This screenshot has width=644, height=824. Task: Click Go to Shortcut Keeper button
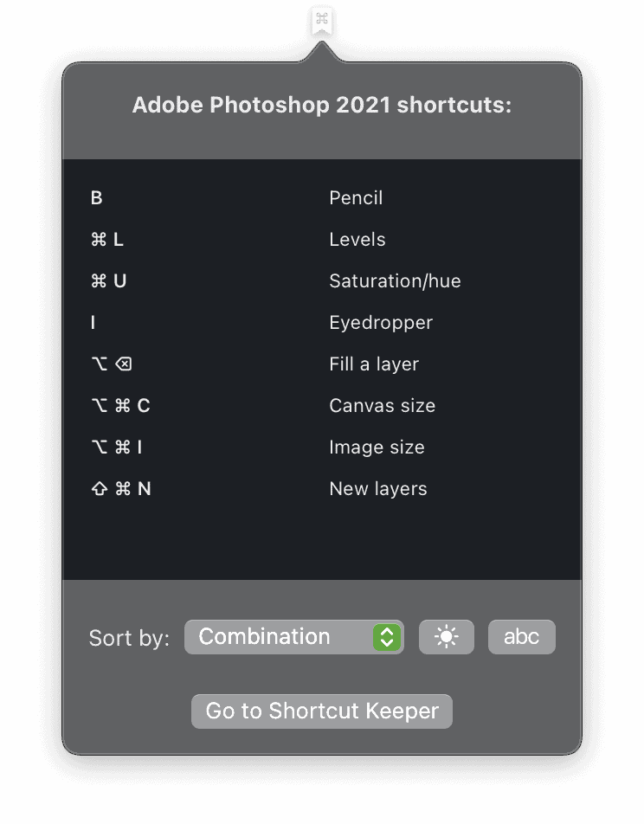tap(322, 711)
